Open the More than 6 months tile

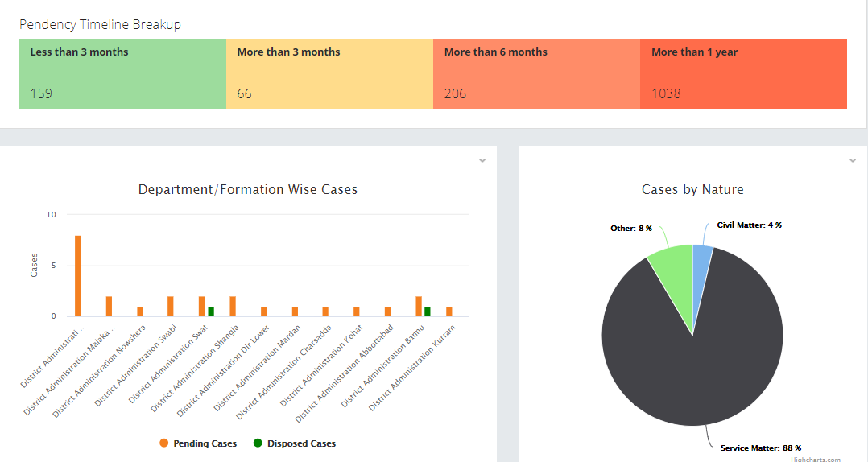[536, 73]
